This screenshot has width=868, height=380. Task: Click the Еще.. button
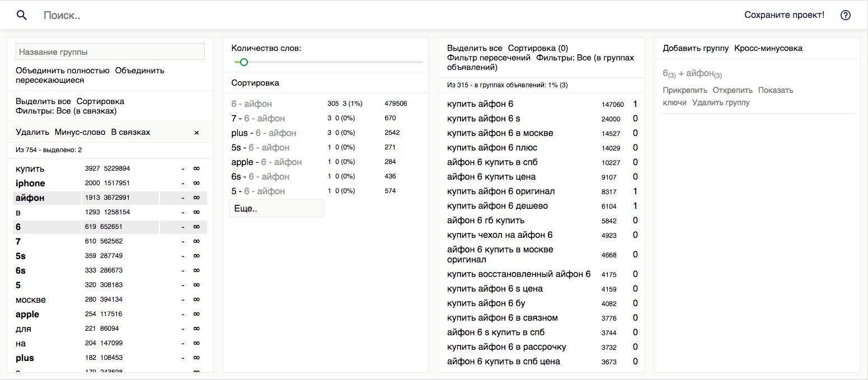coord(276,208)
